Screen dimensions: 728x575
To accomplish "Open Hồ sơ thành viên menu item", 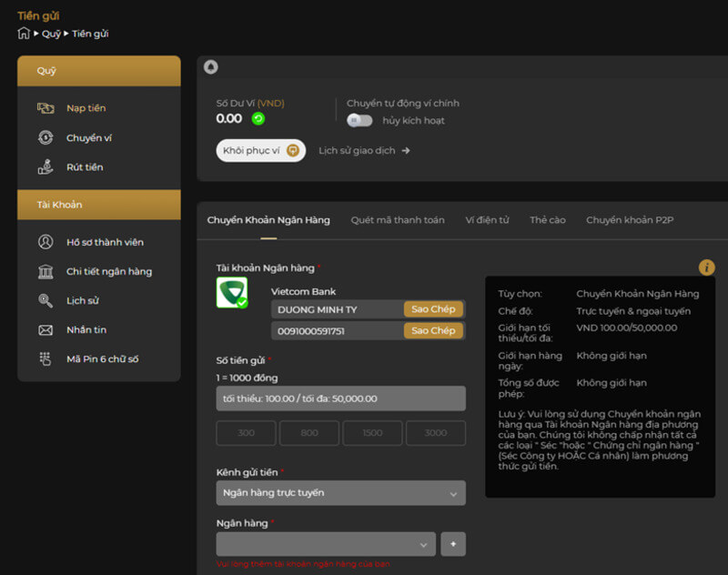I will click(x=105, y=242).
